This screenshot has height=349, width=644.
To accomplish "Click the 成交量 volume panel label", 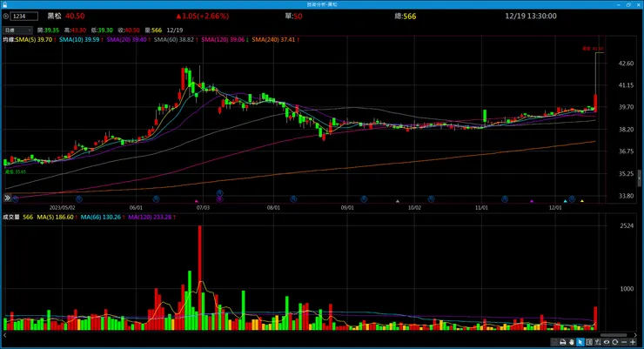I will (x=11, y=217).
